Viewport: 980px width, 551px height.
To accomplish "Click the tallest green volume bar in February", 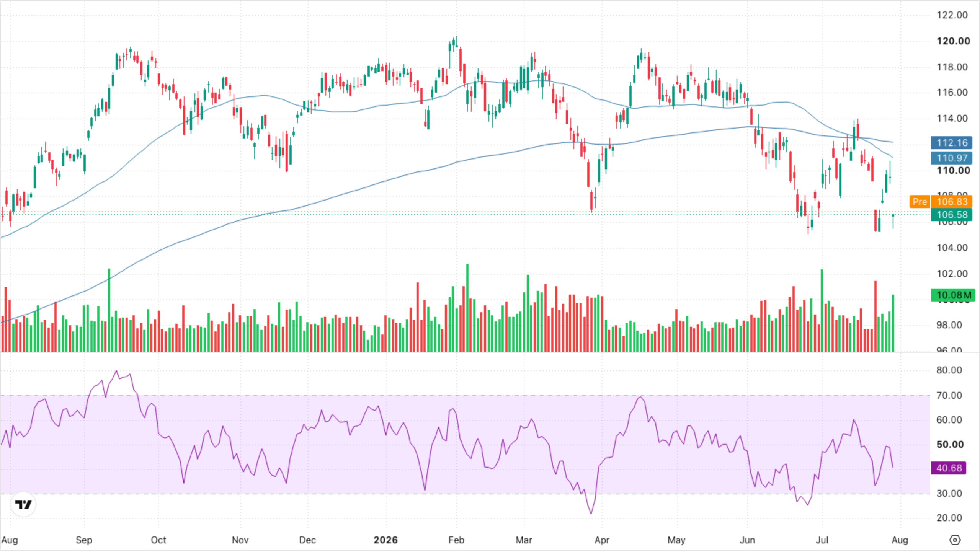I will pyautogui.click(x=467, y=308).
